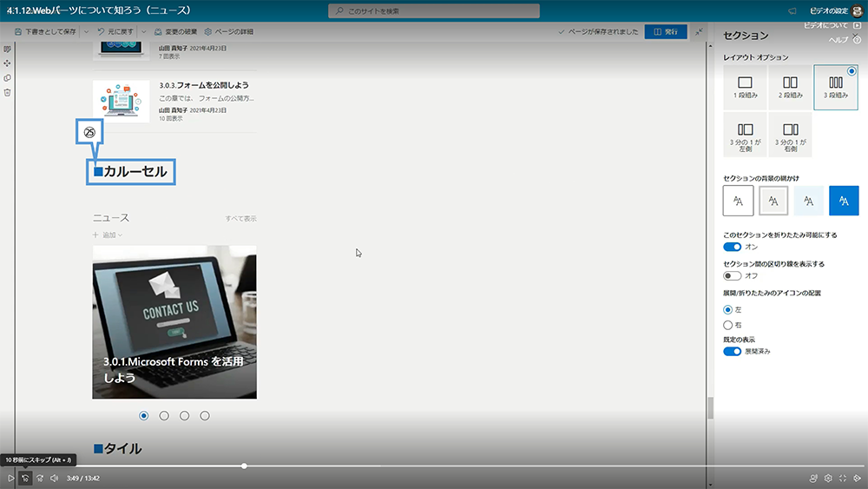The image size is (868, 489).
Task: Open 3.0.3.フォームを公開しよう news title
Action: point(204,85)
